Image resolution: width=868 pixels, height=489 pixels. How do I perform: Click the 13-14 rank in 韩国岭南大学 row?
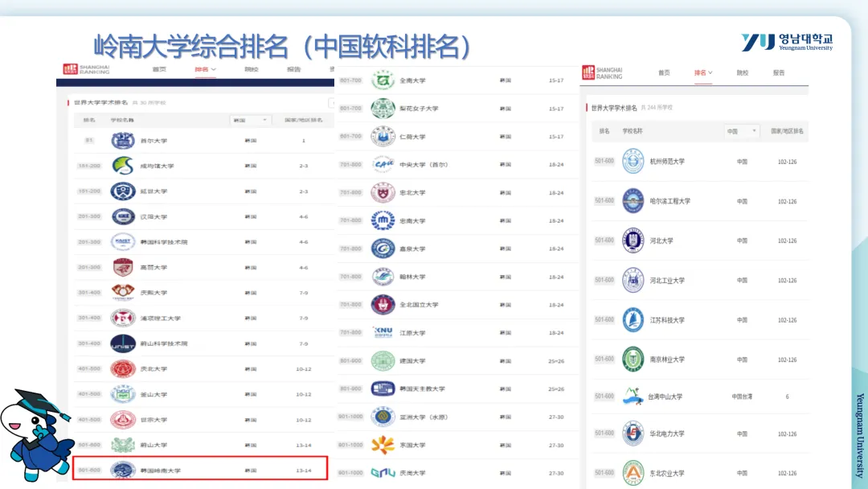[x=303, y=471]
